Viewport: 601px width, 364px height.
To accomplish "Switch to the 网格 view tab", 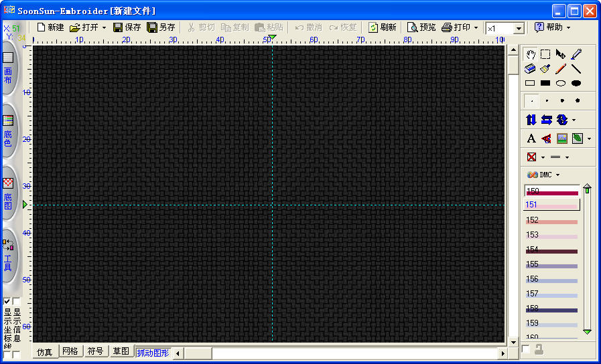I will [x=70, y=352].
